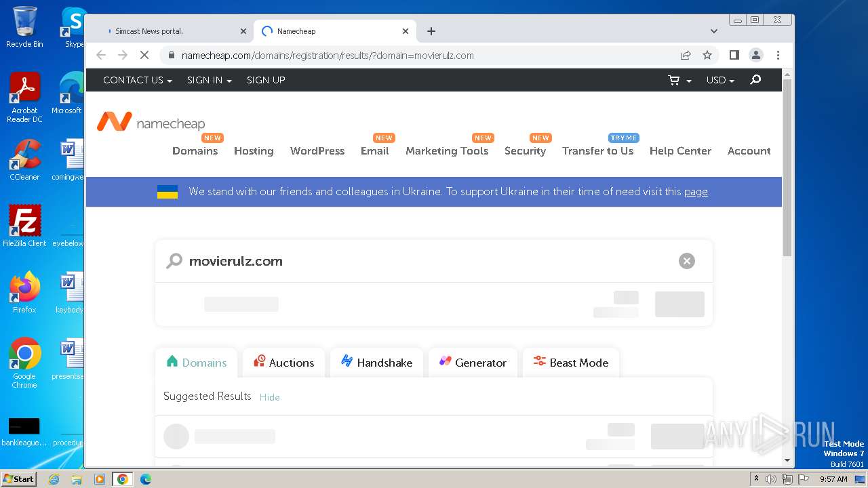Open the shopping cart dropdown

pos(679,80)
